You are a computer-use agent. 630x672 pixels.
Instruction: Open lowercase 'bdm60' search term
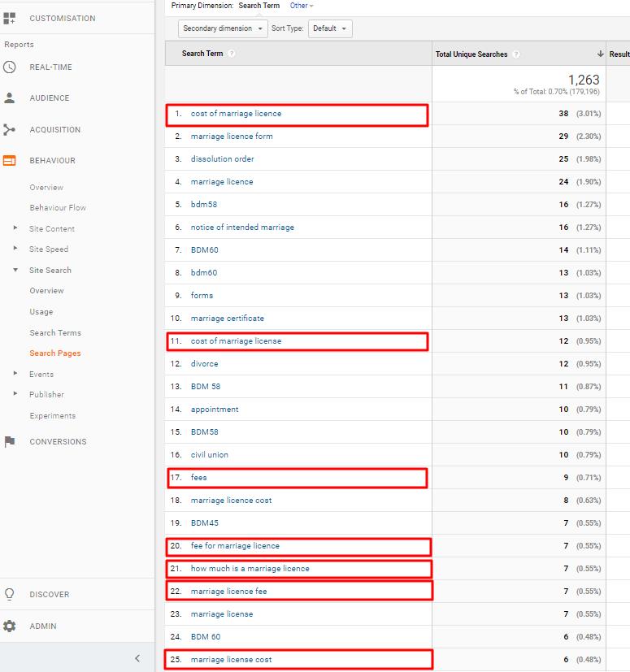coord(204,272)
